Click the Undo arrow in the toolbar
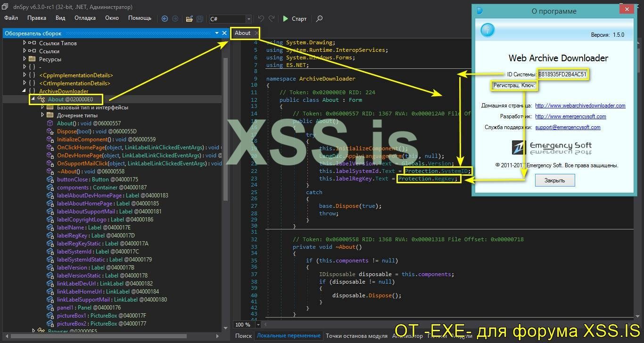Viewport: 644px width, 343px height. click(x=261, y=19)
